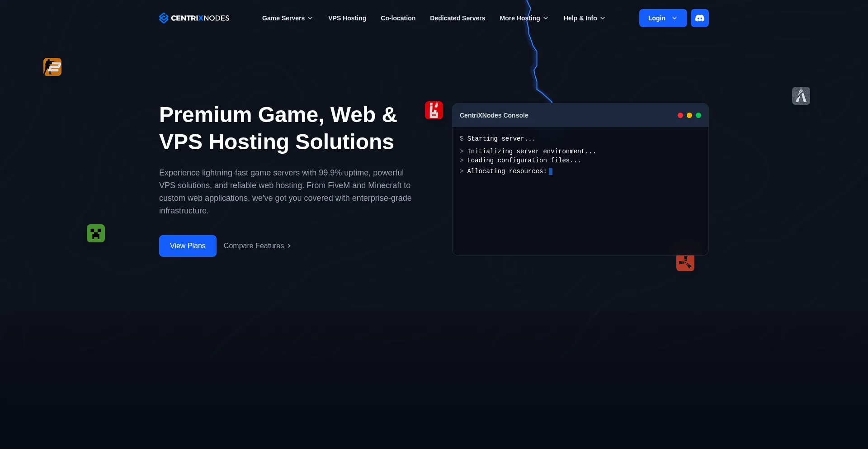
Task: Click the red console window dot
Action: coord(680,115)
